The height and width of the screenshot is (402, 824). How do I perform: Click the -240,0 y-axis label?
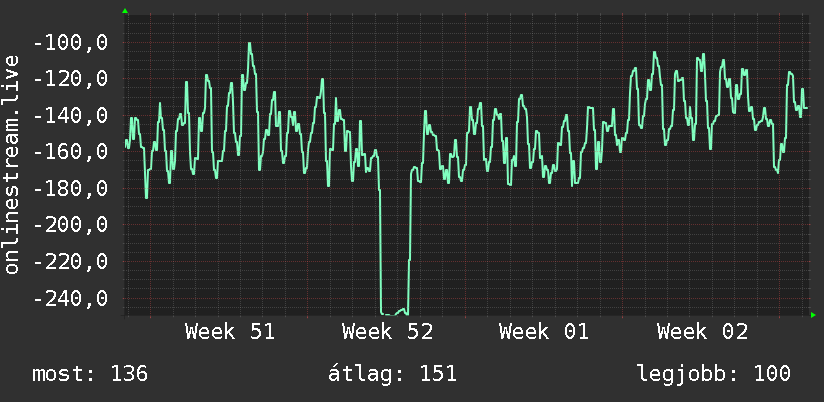[71, 298]
